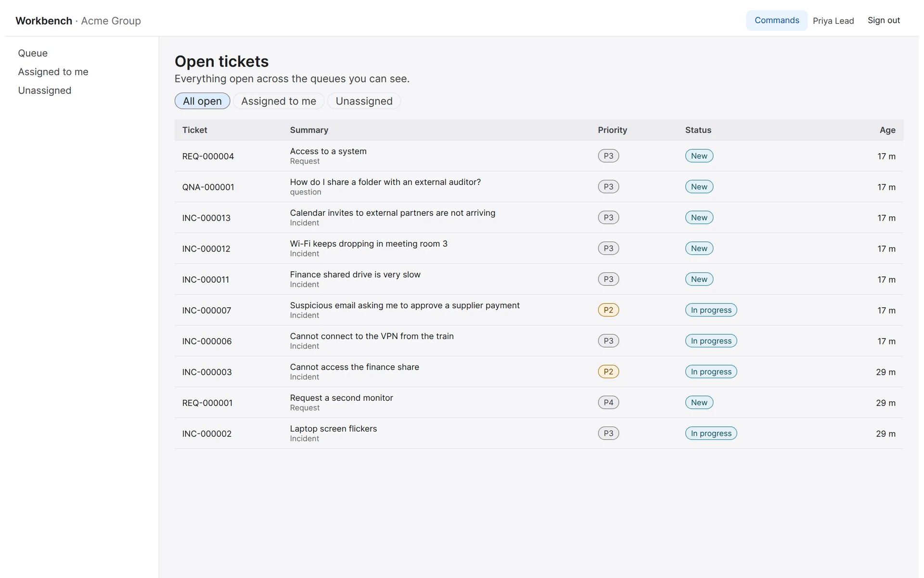Click 'Finance shared drive is very slow'
The height and width of the screenshot is (578, 924).
(x=355, y=275)
